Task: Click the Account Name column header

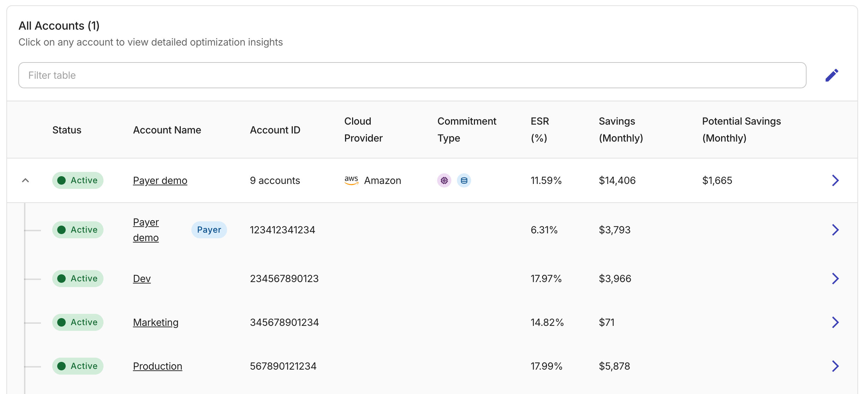Action: (167, 130)
